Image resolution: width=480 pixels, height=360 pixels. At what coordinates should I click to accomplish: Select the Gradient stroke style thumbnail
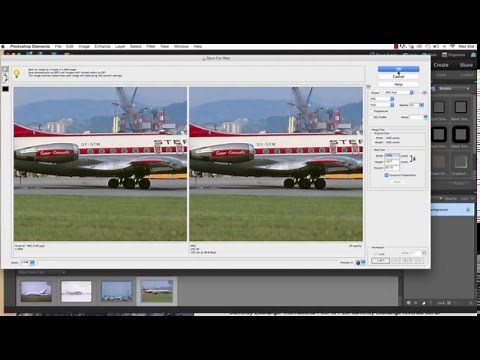click(461, 162)
